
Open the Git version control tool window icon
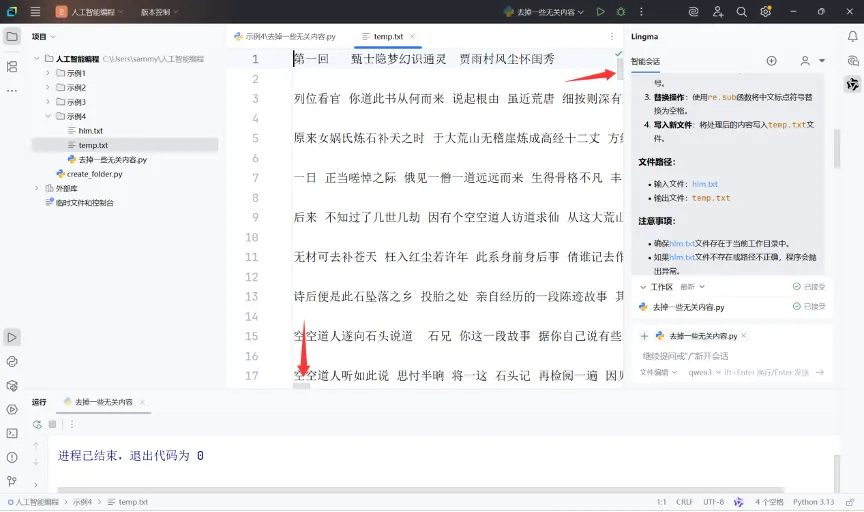coord(12,481)
